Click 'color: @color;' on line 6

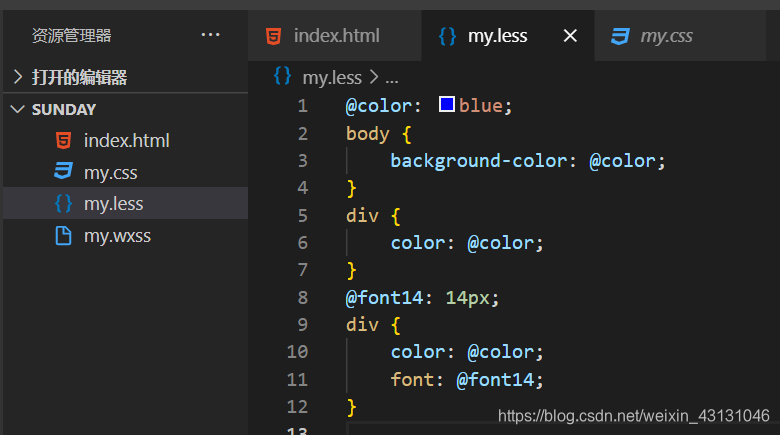[467, 243]
